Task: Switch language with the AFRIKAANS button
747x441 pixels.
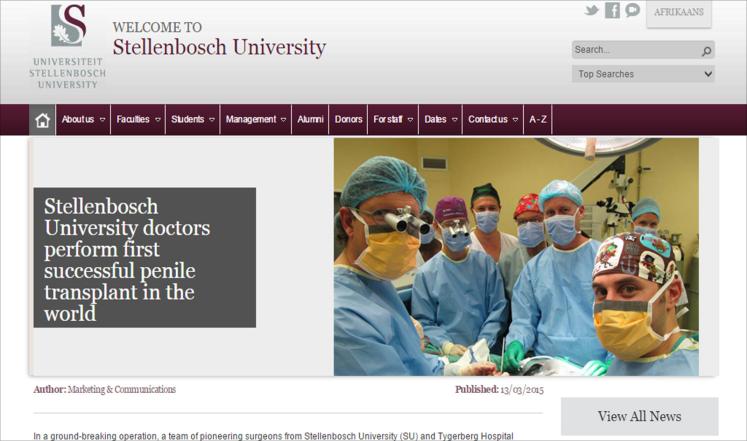Action: [679, 13]
